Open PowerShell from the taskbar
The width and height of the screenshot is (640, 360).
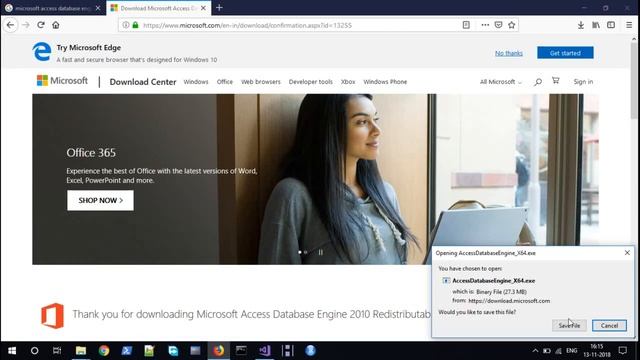pos(127,351)
